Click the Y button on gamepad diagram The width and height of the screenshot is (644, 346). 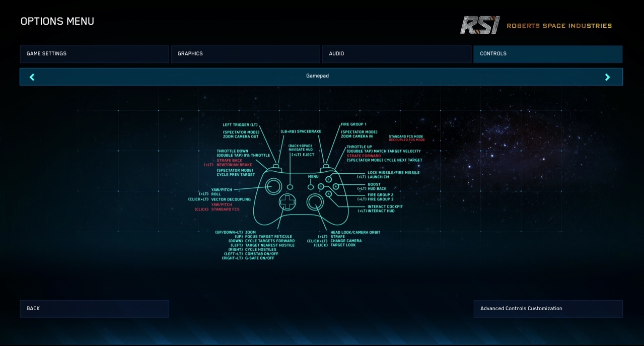coord(328,179)
